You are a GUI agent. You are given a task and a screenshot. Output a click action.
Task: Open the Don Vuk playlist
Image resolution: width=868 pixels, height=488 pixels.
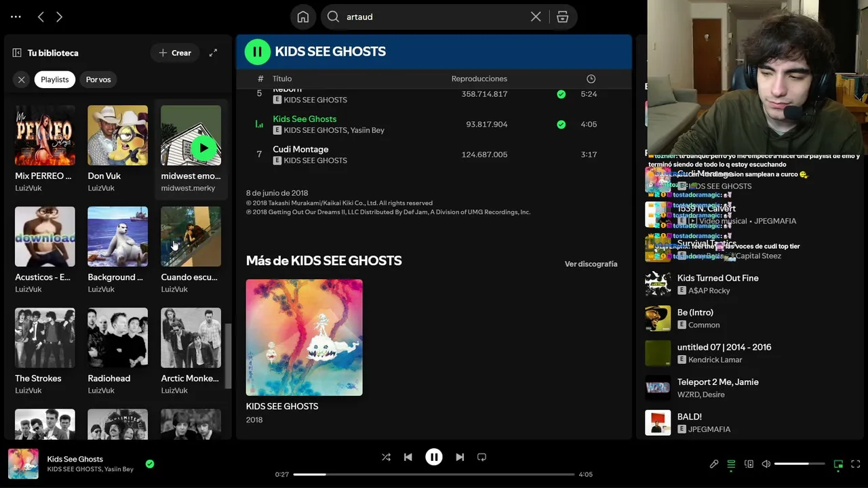click(117, 149)
